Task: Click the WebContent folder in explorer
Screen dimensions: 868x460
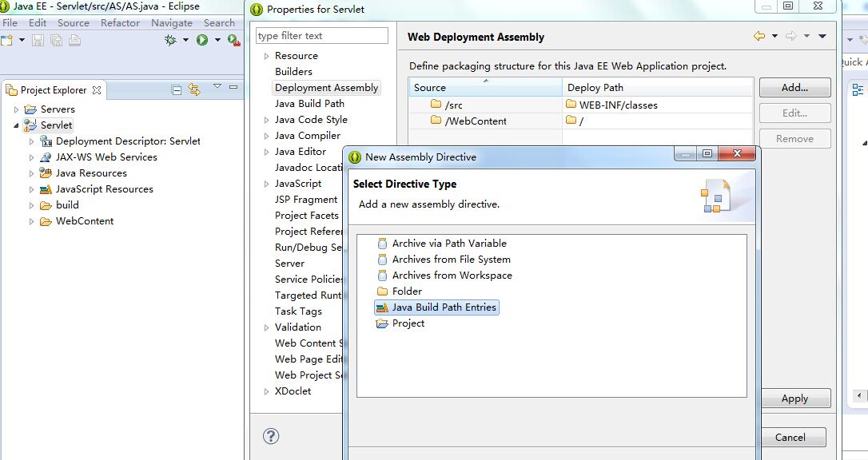Action: [85, 221]
